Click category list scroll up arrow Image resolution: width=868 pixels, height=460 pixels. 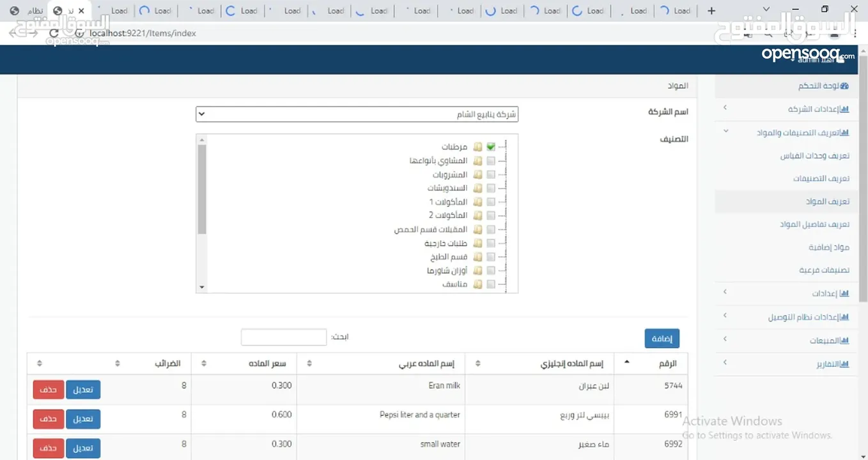click(202, 139)
